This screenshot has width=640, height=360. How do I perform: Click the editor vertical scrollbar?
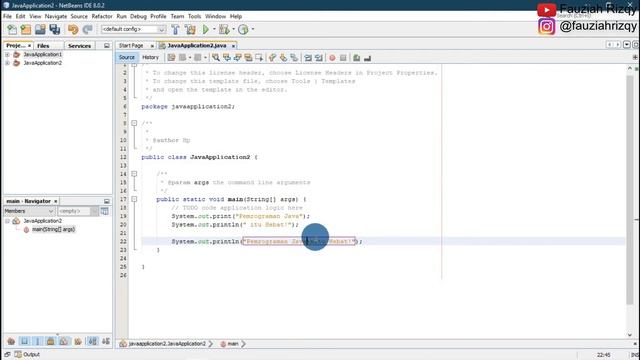630,190
